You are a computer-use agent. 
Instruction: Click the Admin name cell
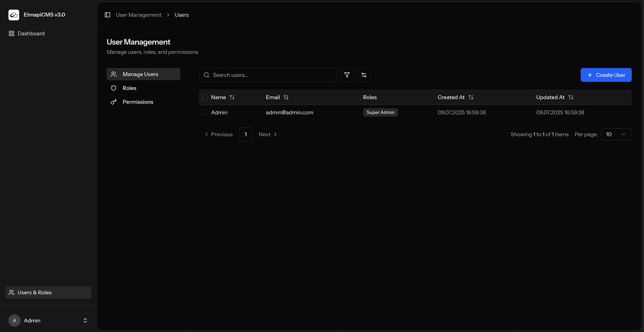click(219, 113)
